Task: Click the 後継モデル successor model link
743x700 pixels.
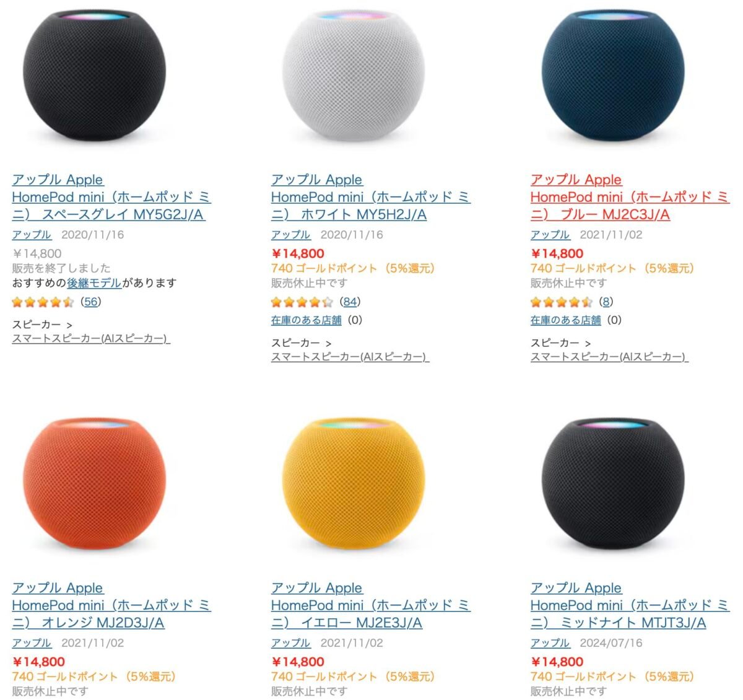Action: 94,283
